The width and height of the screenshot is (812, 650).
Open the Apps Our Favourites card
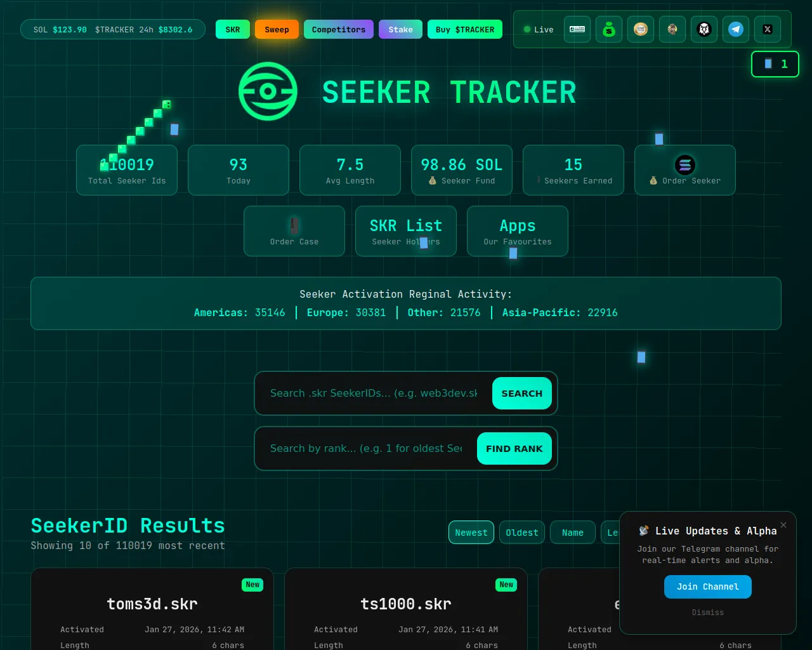point(518,231)
